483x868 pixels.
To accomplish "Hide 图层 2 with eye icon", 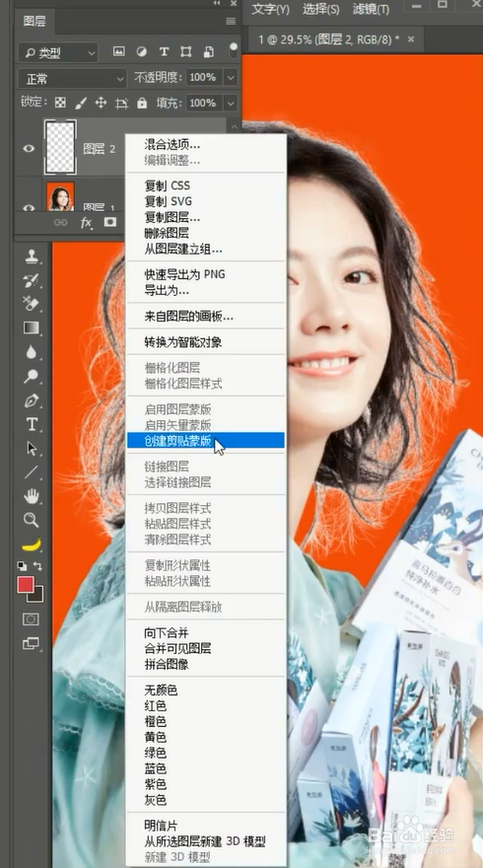I will [x=29, y=148].
